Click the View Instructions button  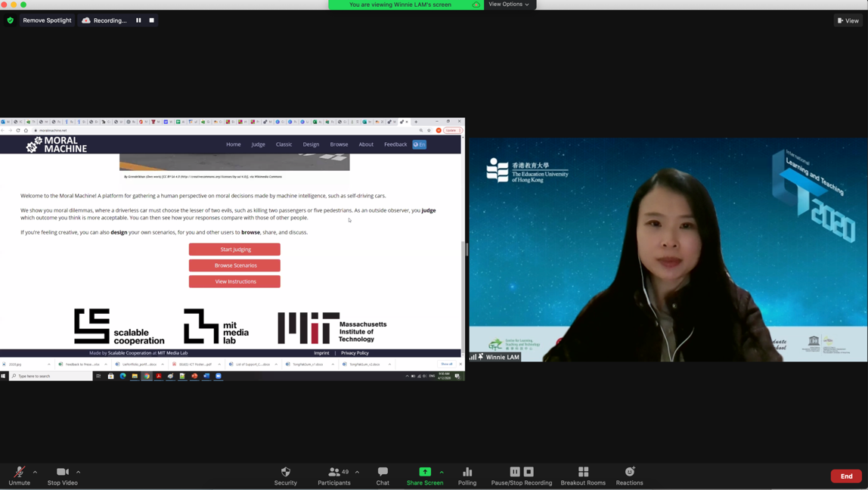click(234, 281)
